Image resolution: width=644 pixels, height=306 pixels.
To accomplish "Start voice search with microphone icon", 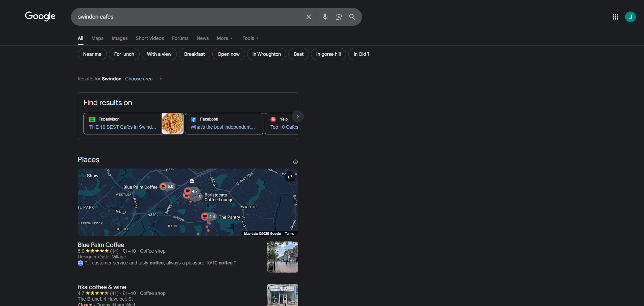I will 325,17.
